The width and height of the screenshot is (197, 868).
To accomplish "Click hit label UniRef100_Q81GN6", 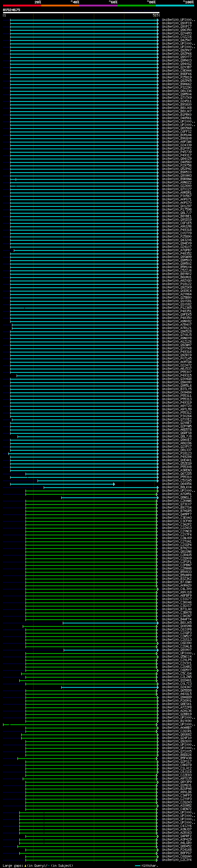I will pos(177,551).
